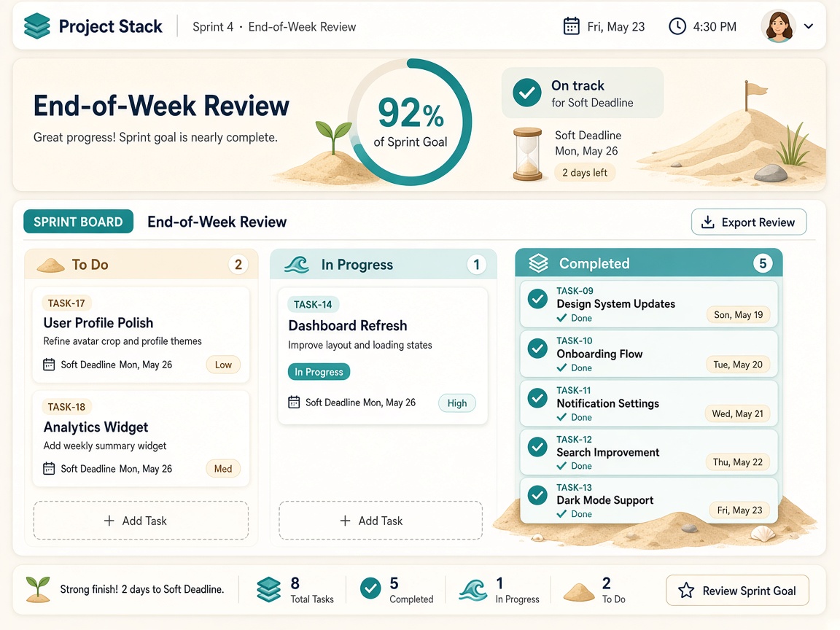Click the Low priority badge
The height and width of the screenshot is (630, 840).
coord(223,365)
